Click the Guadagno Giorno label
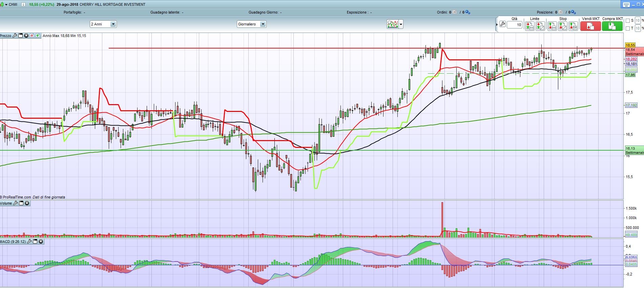Viewport: 644px width, 288px height. click(x=263, y=12)
